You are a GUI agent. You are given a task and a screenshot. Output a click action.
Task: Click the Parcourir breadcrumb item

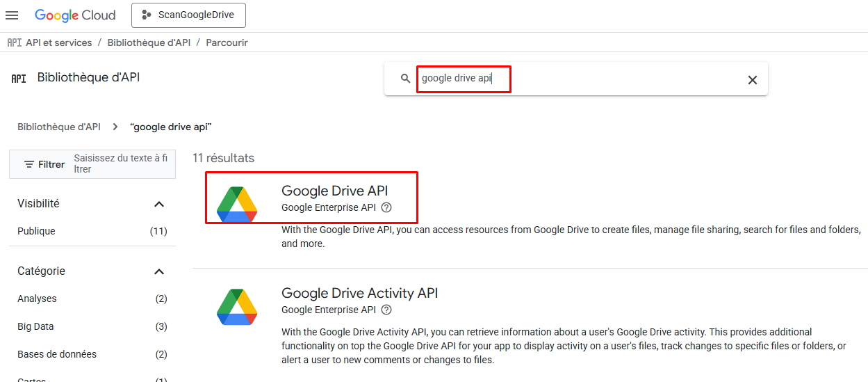click(x=227, y=42)
